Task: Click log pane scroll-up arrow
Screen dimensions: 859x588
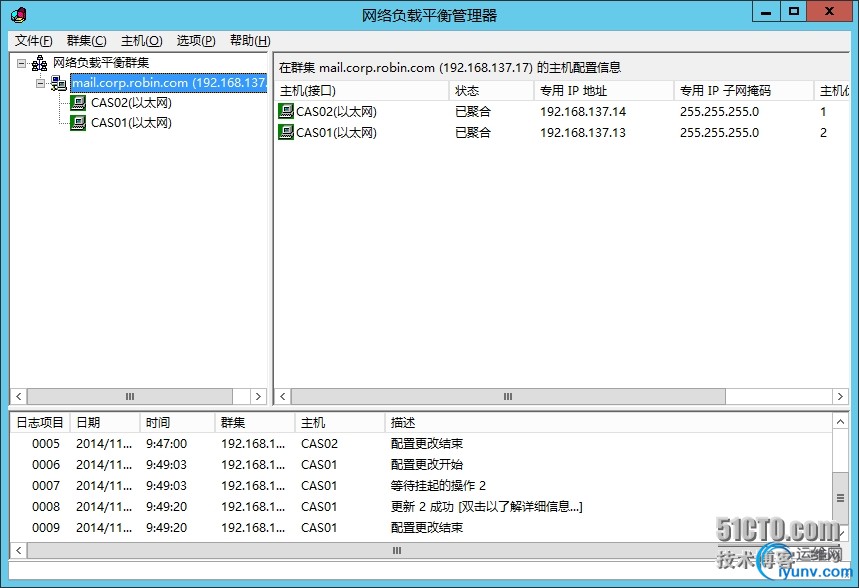Action: [x=840, y=421]
